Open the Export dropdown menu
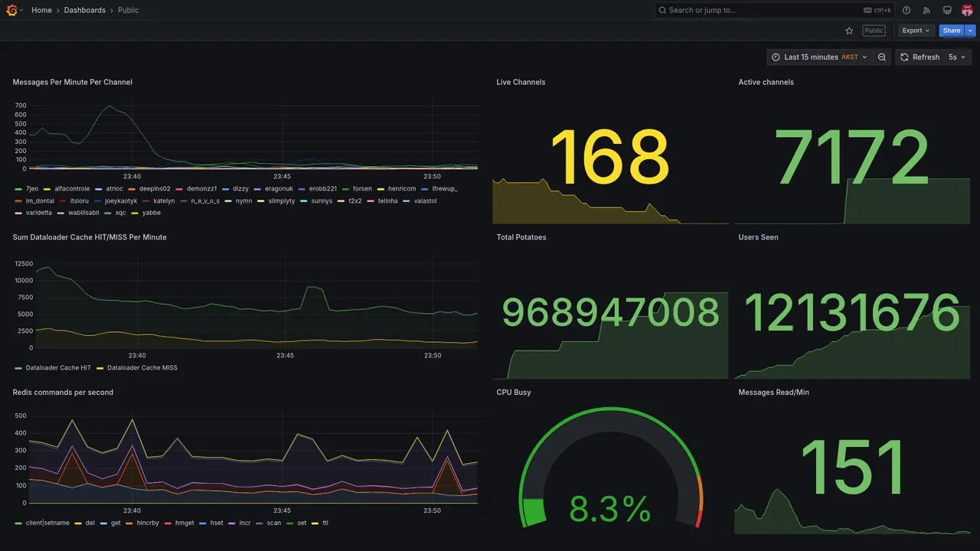This screenshot has height=551, width=980. pos(916,31)
